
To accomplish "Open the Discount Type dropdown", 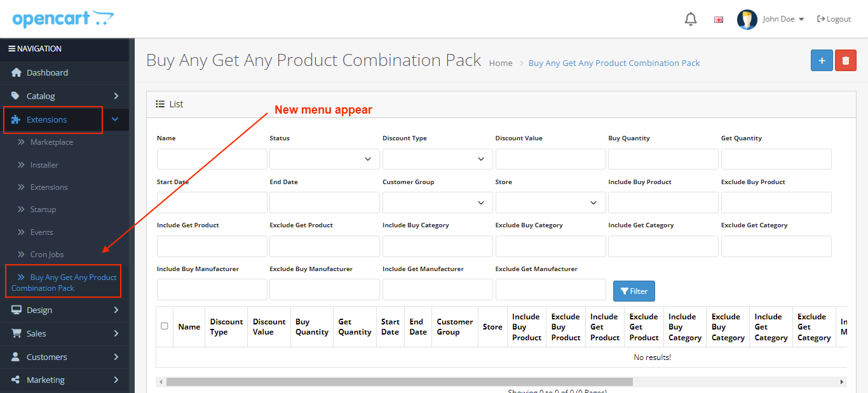I will point(437,159).
